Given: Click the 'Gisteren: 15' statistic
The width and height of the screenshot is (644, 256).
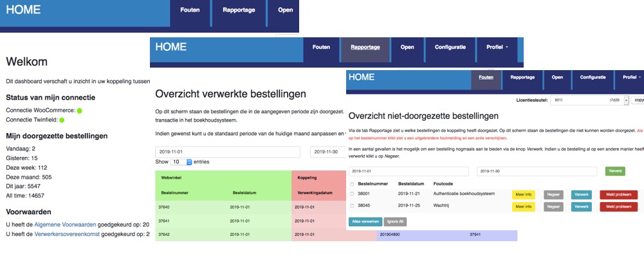Looking at the screenshot, I should click(x=22, y=158).
